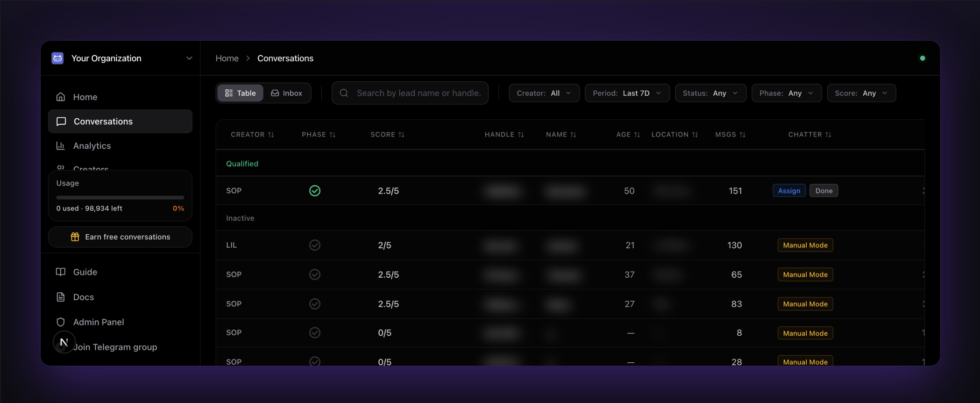Open Home in the sidebar
This screenshot has width=980, height=403.
[x=120, y=97]
